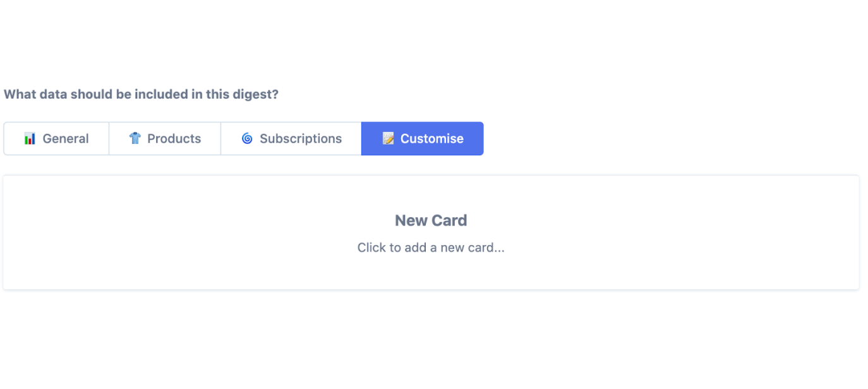Click the "General" text label

[66, 139]
